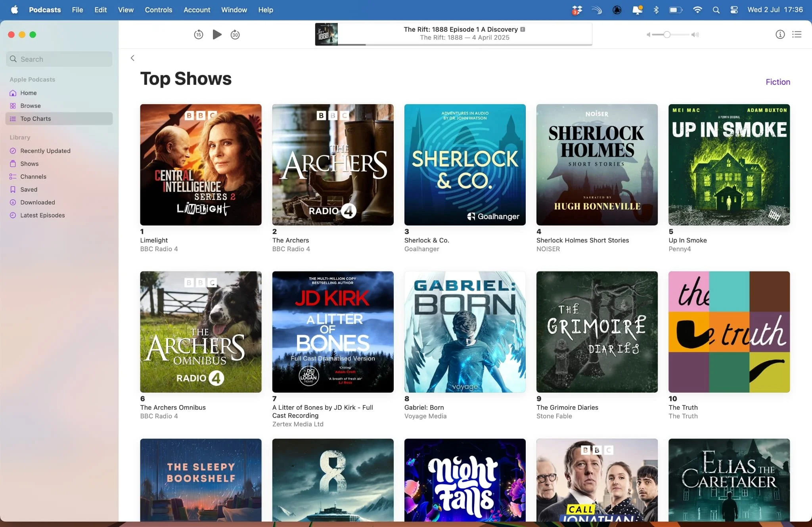Screen dimensions: 812x527
Task: Open Up In Smoke artwork
Action: [729, 165]
